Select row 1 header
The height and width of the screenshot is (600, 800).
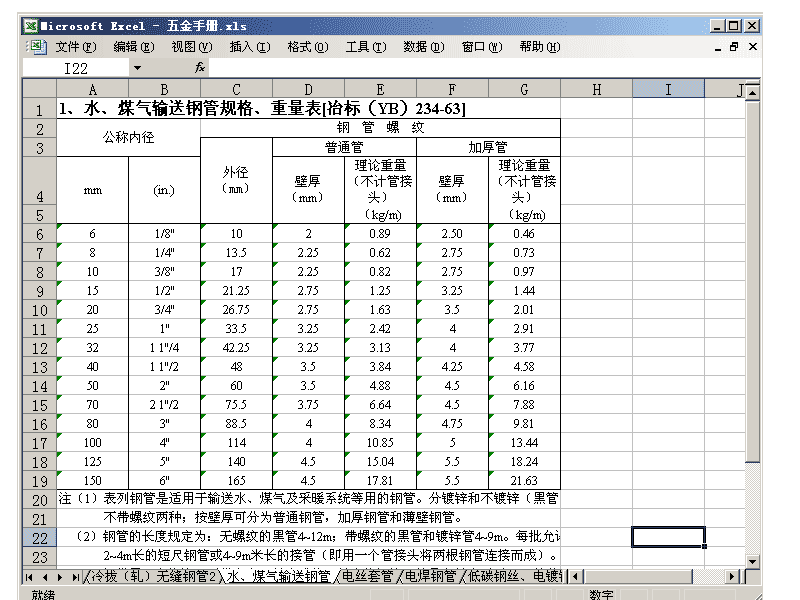coord(39,109)
